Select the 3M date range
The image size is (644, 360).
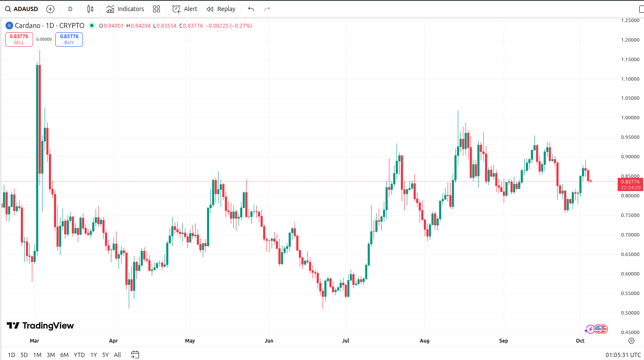tap(51, 355)
